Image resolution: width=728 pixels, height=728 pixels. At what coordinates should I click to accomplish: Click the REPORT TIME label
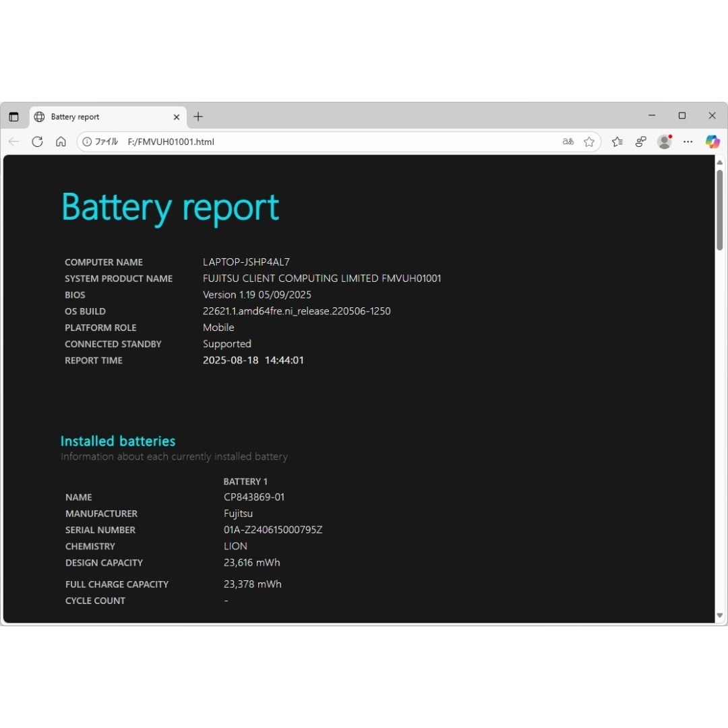pos(93,361)
